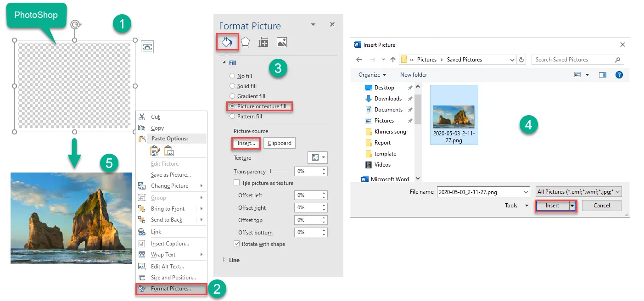Click Insert button in Insert Picture dialog
This screenshot has height=301, width=644.
tap(552, 206)
